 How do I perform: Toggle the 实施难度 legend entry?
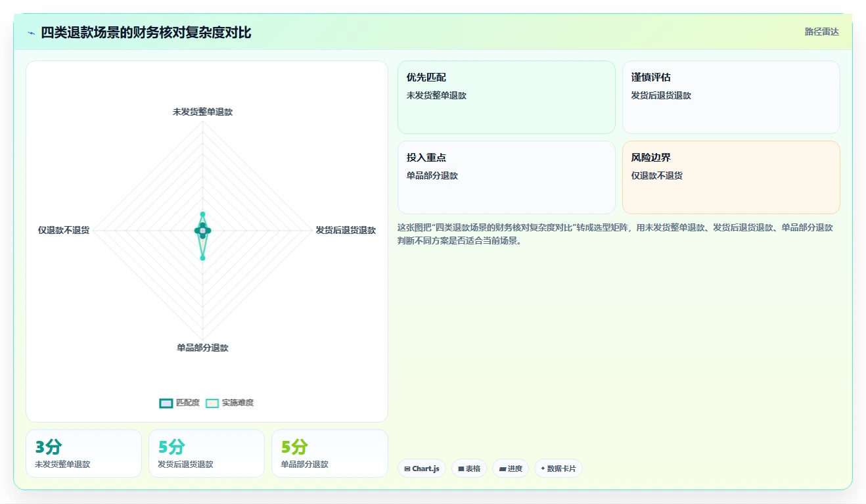229,403
